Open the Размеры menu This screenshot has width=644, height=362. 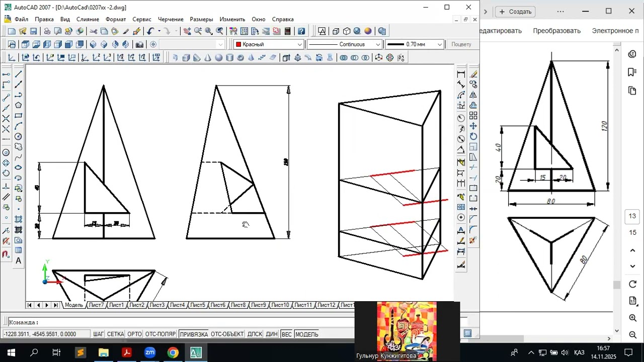[201, 19]
